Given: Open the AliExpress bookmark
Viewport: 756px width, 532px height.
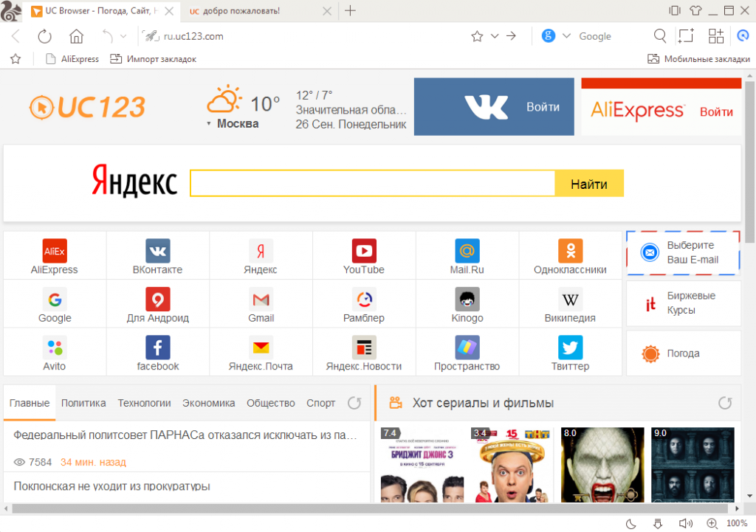Looking at the screenshot, I should [x=72, y=59].
